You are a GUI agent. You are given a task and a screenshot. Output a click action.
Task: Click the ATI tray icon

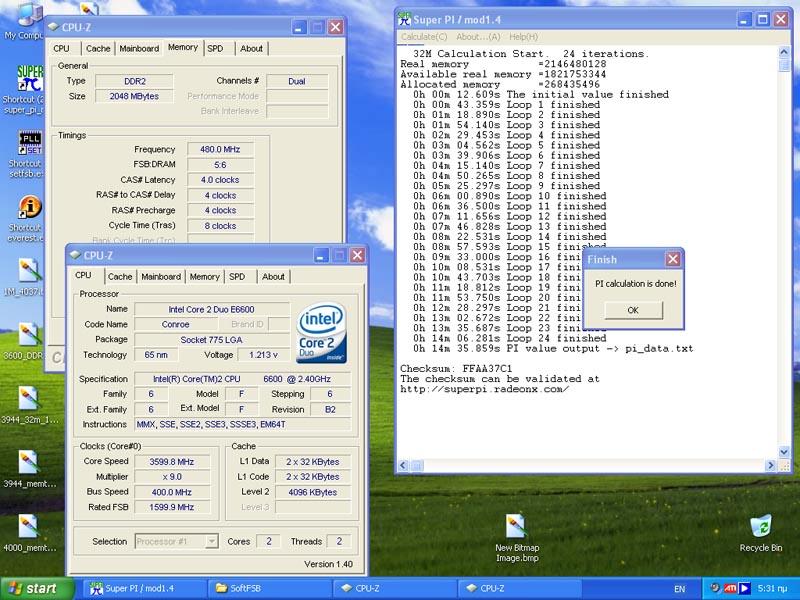pyautogui.click(x=729, y=588)
